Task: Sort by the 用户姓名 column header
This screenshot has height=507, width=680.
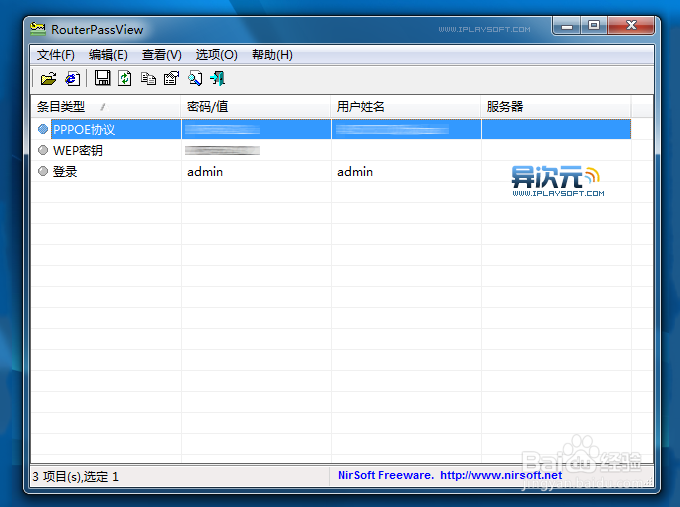Action: click(406, 106)
